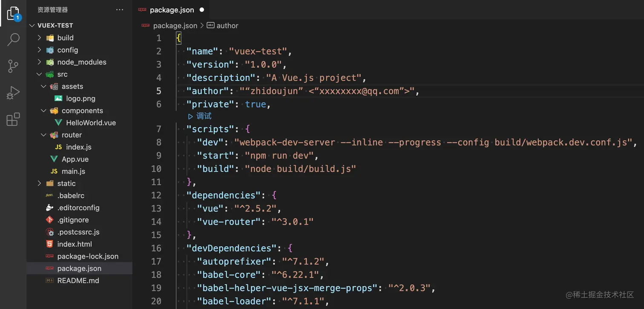Click package.json in the breadcrumb
This screenshot has height=309, width=644.
(175, 26)
